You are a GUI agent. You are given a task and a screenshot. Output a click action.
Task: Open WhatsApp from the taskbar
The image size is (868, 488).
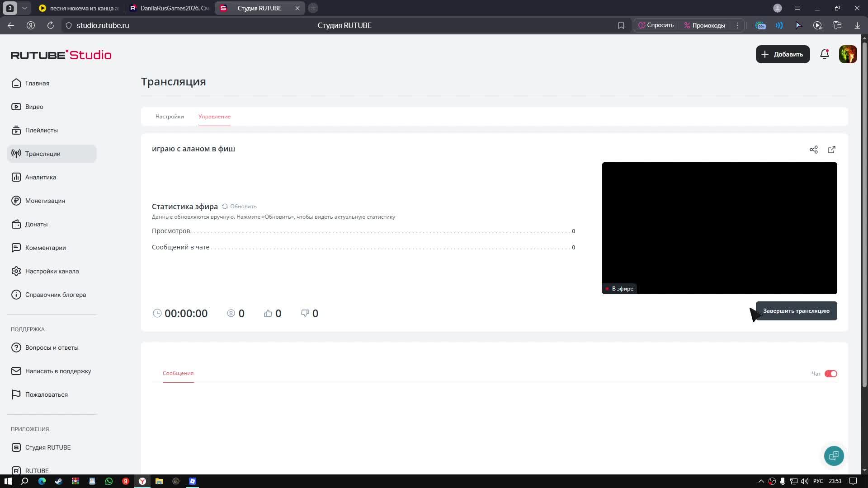tap(109, 481)
